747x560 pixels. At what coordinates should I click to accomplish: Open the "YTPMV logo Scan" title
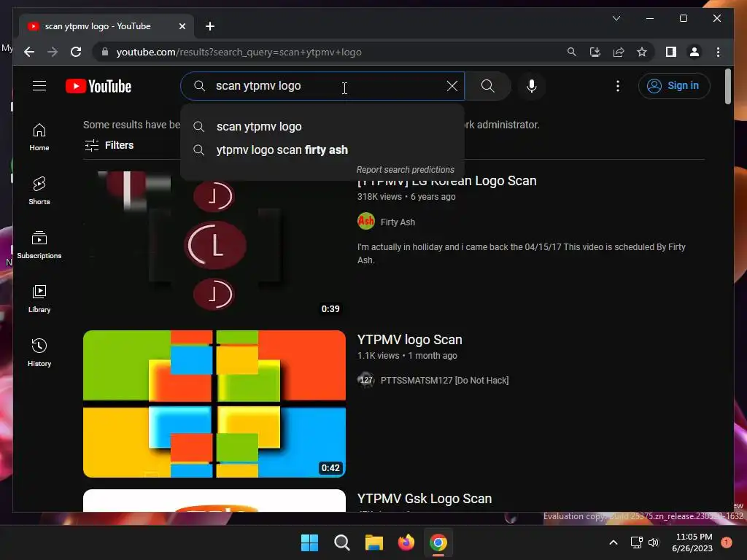click(x=410, y=340)
